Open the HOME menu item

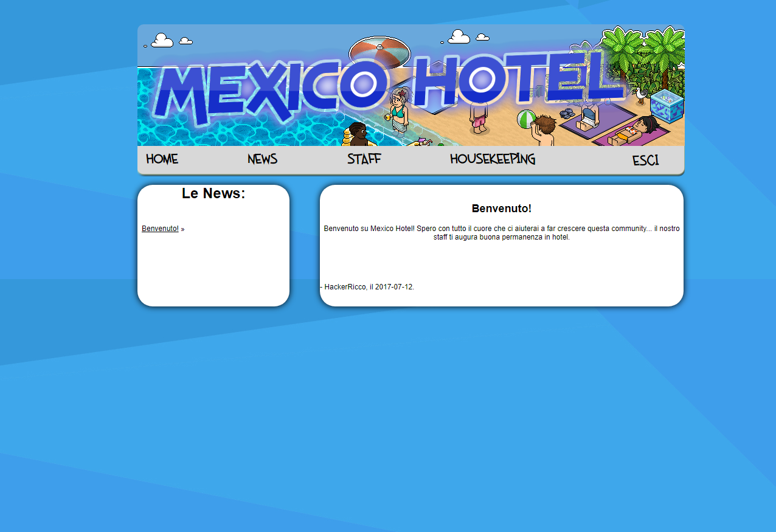162,159
